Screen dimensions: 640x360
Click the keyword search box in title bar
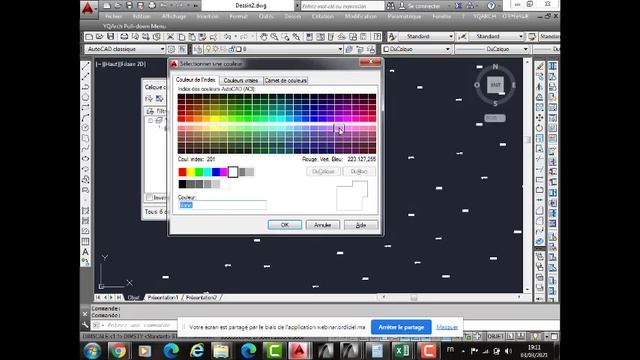click(x=342, y=6)
